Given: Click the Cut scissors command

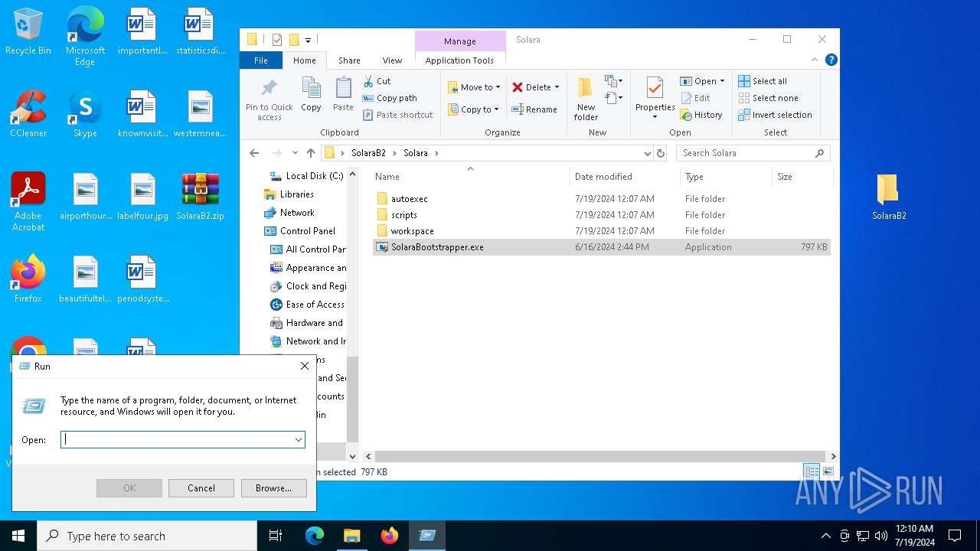Looking at the screenshot, I should point(377,81).
